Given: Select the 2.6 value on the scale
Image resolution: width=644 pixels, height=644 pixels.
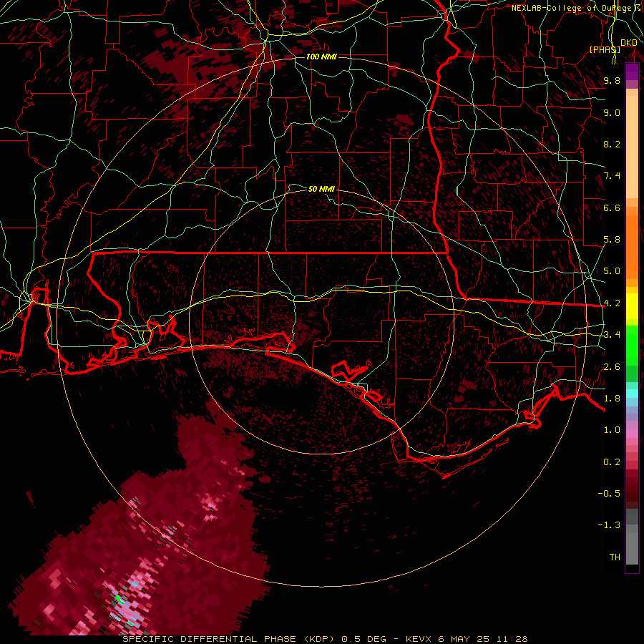Looking at the screenshot, I should pyautogui.click(x=612, y=367).
